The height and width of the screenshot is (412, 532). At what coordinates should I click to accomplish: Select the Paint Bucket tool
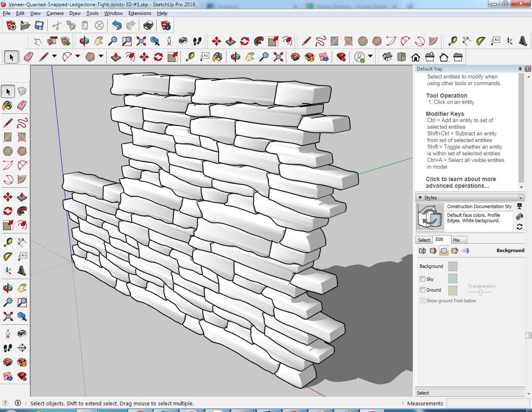click(x=7, y=105)
